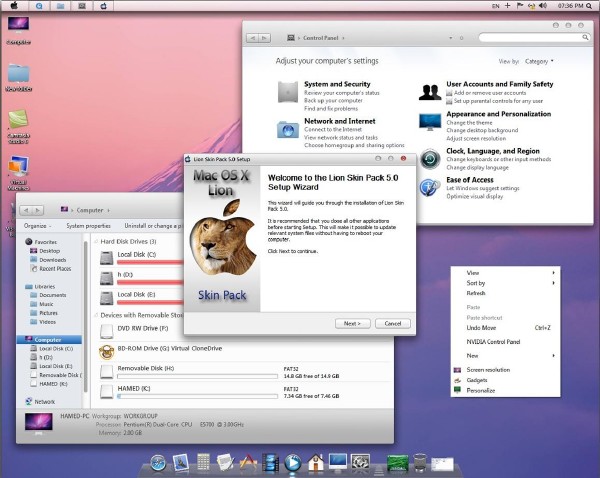Cancel the Lion Skin Pack setup
600x478 pixels.
click(392, 323)
